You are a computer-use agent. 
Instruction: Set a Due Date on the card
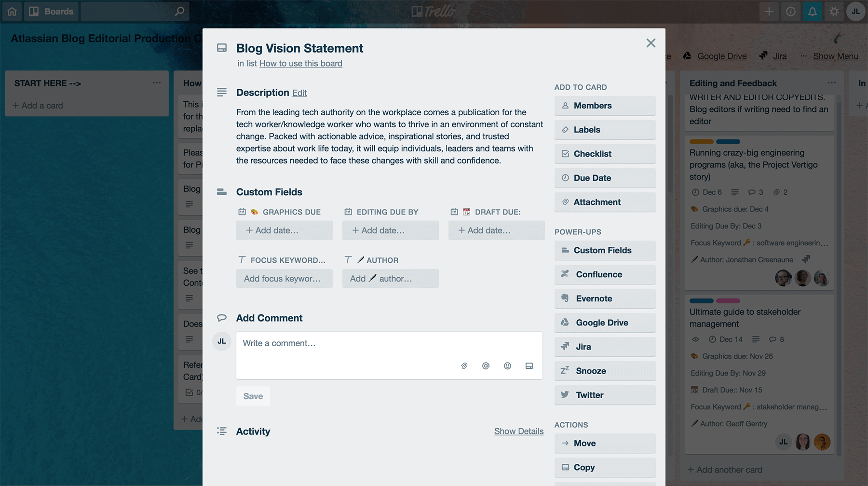605,178
